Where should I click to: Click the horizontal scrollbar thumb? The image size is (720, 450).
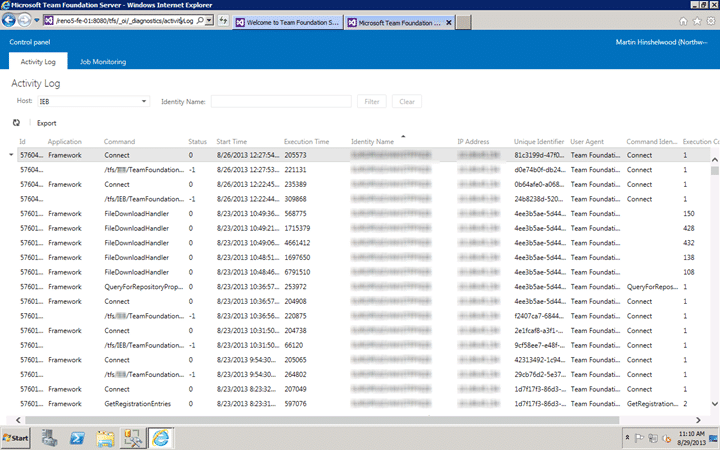pos(322,420)
